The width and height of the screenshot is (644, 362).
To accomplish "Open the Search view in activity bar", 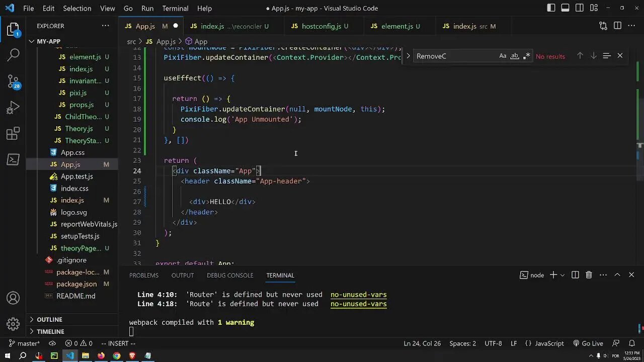I will pos(13,55).
